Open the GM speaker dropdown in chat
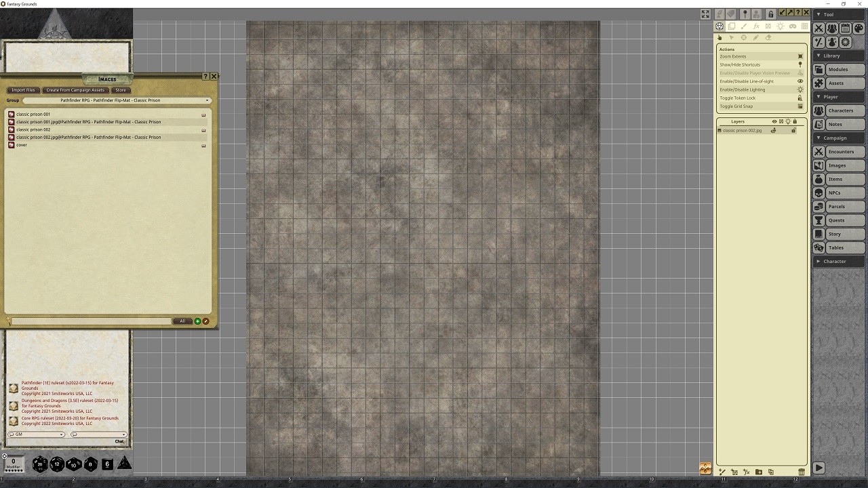 (x=37, y=434)
